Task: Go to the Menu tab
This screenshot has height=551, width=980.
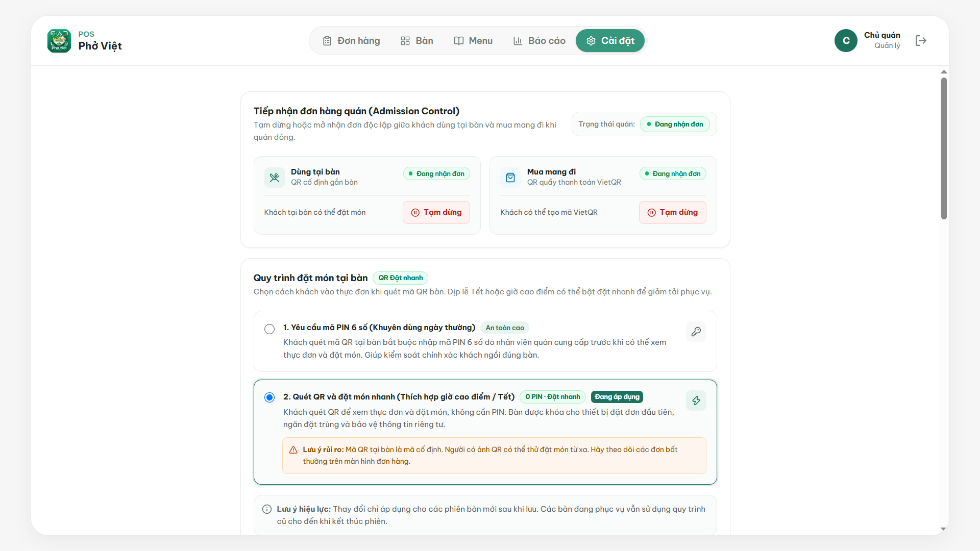Action: tap(473, 41)
